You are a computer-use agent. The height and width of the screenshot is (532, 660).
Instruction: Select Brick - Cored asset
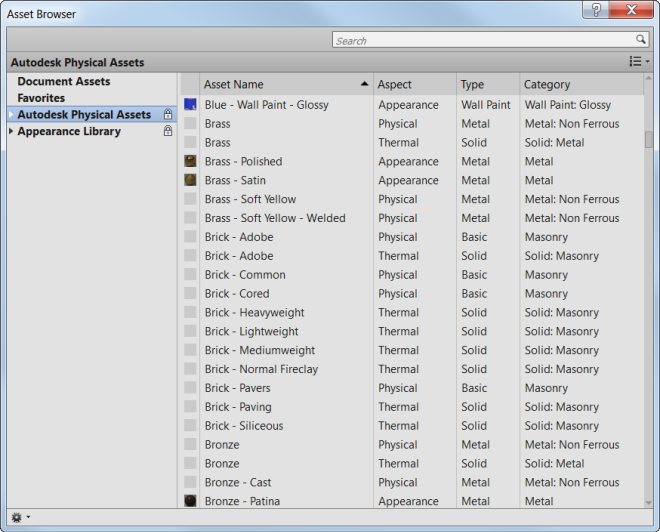click(237, 294)
